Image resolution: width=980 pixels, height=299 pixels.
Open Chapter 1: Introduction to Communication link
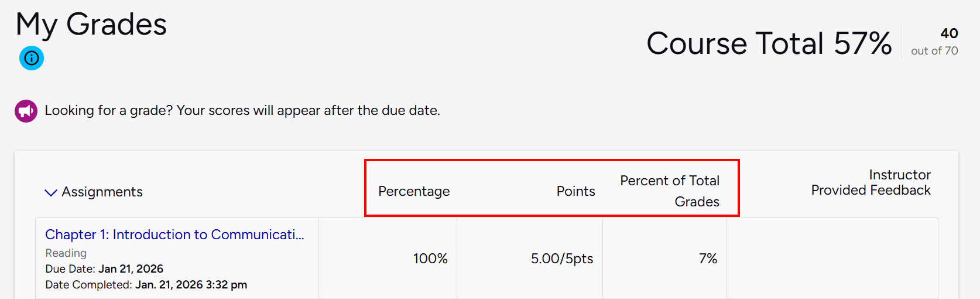(x=174, y=235)
